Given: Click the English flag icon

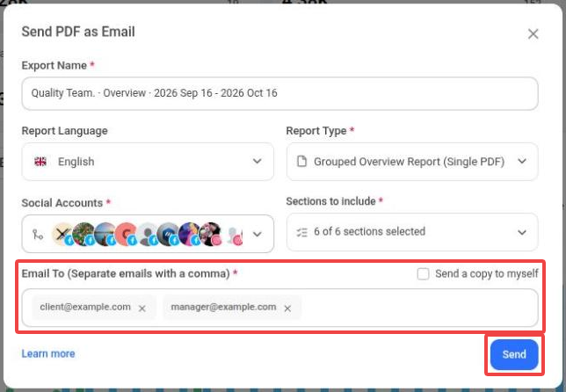Looking at the screenshot, I should tap(40, 162).
